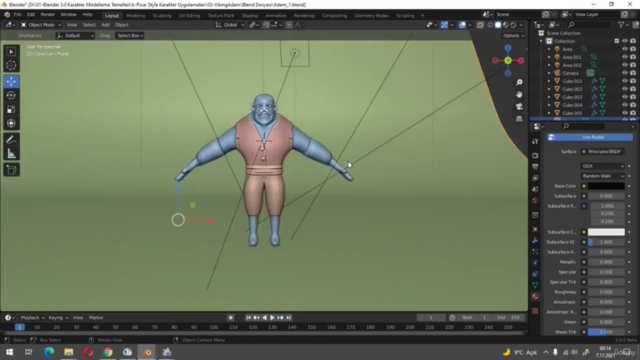Disable Cube.002 in renders camera icon

click(633, 89)
